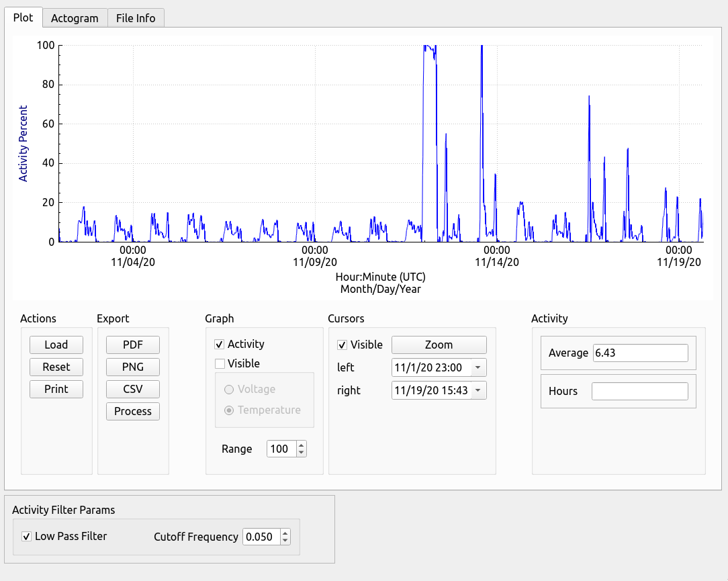Switch to the Actogram tab
This screenshot has width=728, height=581.
(x=75, y=18)
